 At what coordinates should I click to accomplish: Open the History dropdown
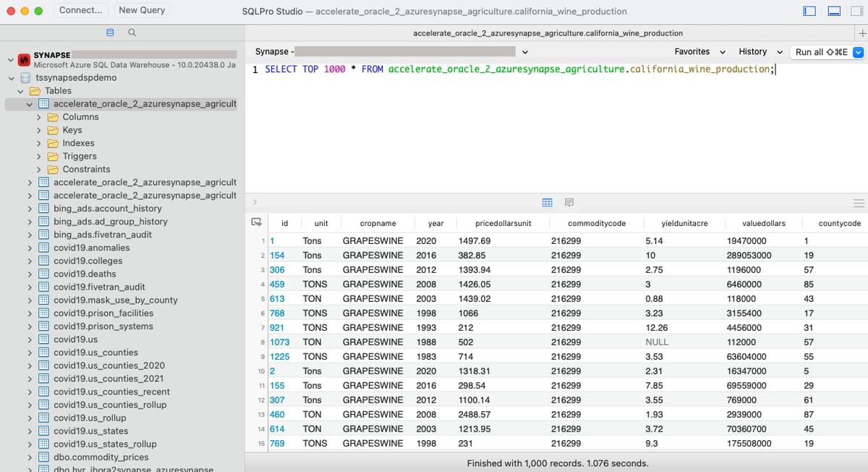click(760, 51)
